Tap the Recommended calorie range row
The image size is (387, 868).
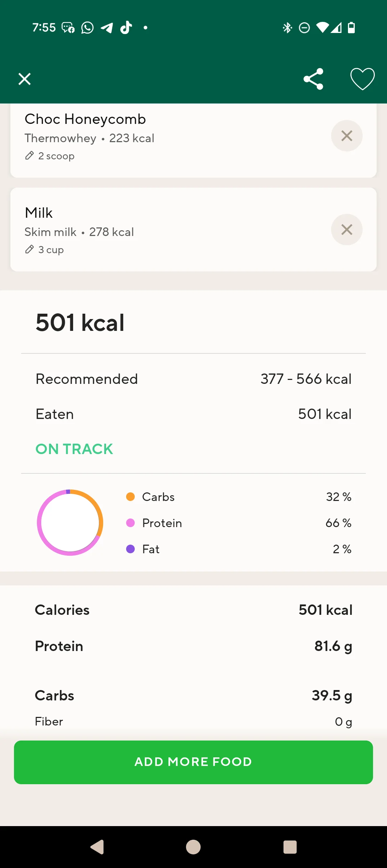[x=193, y=379]
